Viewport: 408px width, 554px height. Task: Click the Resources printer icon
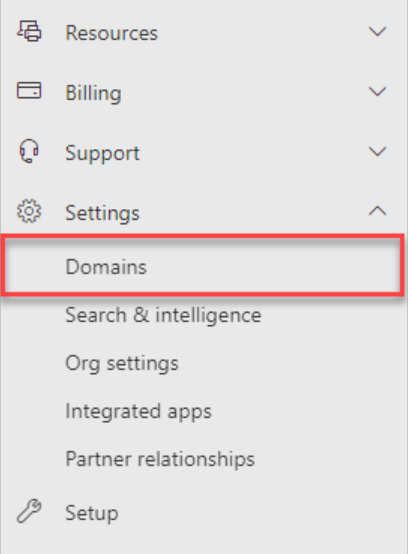29,31
